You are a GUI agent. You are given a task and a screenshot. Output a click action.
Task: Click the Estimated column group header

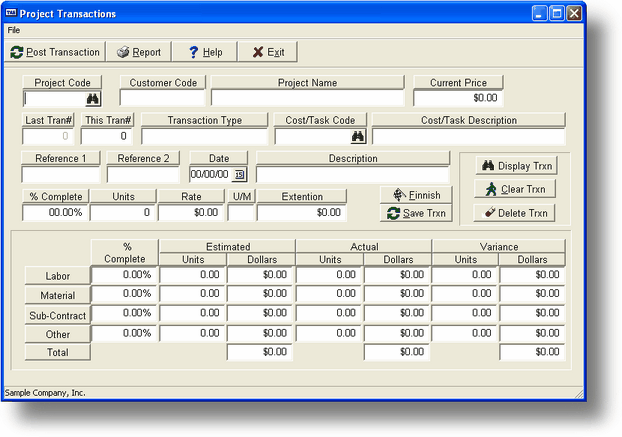pos(228,246)
